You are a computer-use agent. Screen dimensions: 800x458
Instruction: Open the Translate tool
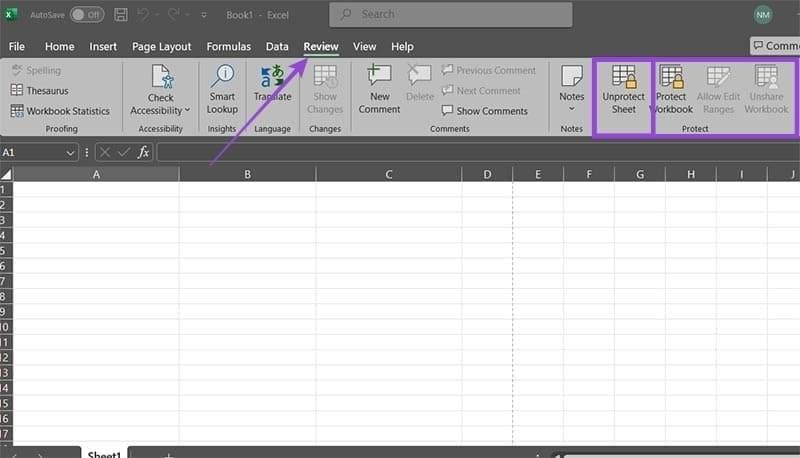tap(272, 83)
